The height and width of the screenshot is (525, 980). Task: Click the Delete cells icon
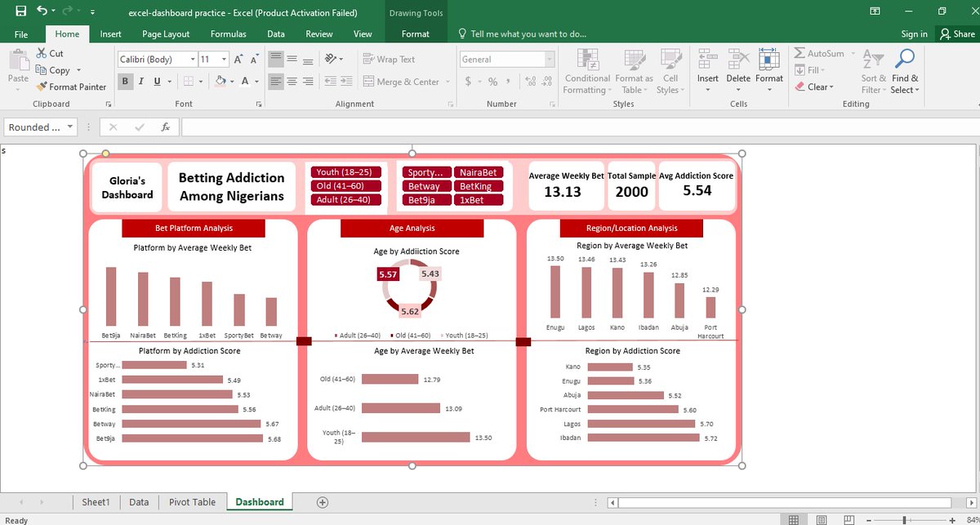[738, 60]
